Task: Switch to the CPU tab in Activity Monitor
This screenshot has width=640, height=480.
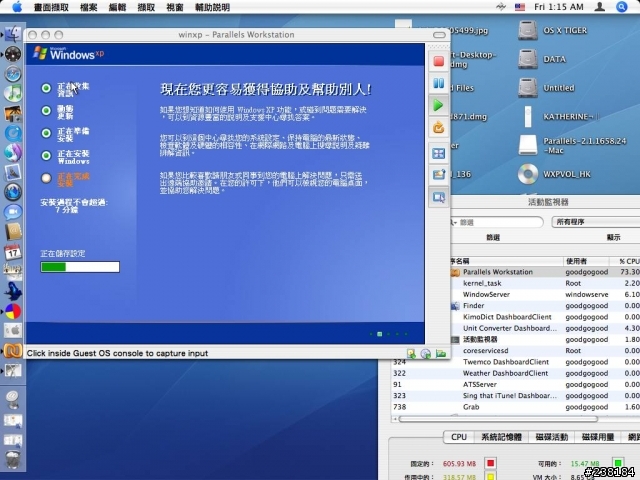Action: pyautogui.click(x=459, y=437)
